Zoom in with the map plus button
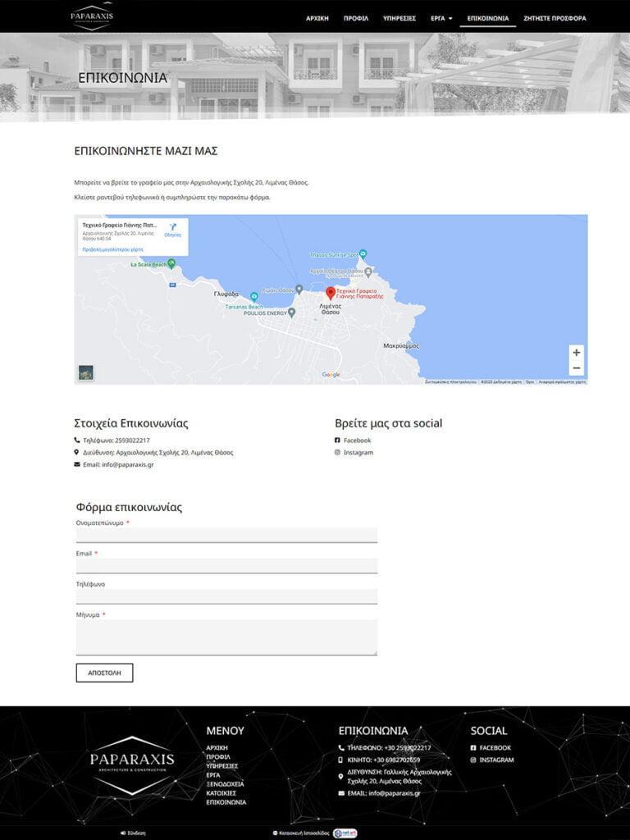This screenshot has width=630, height=840. (x=577, y=353)
